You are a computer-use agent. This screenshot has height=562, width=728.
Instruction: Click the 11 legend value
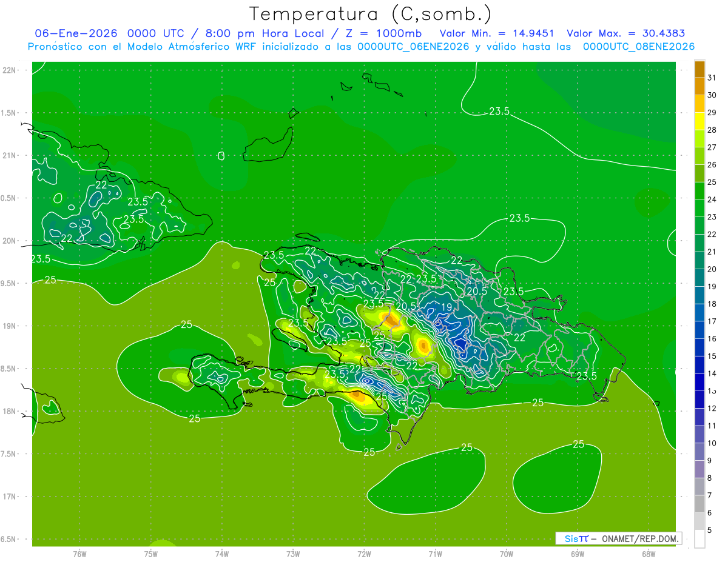pos(712,426)
